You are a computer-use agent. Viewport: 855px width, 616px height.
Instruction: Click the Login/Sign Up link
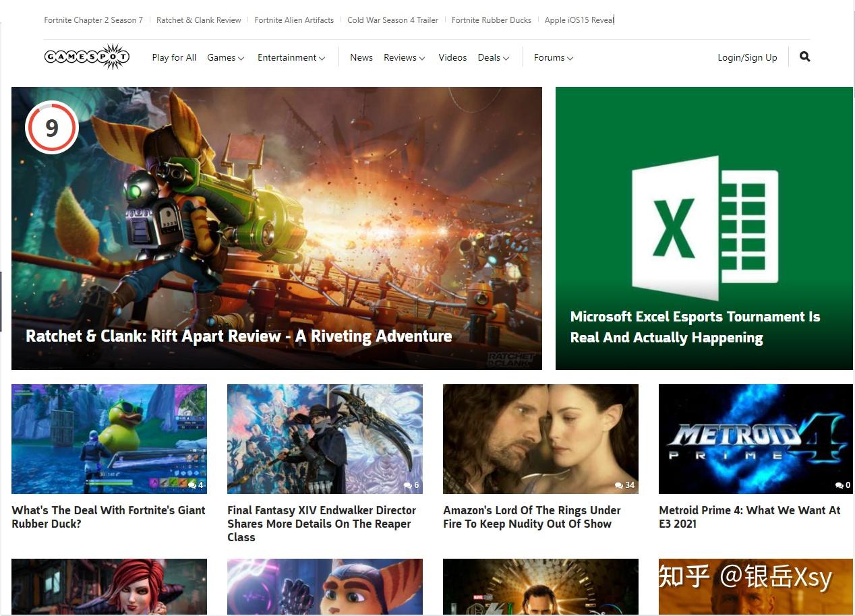tap(747, 58)
